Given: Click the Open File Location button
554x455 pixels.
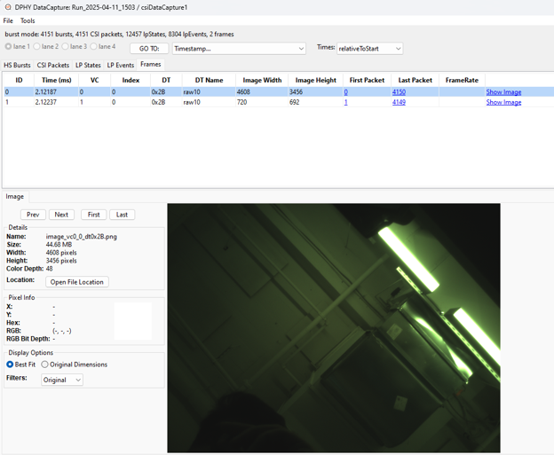Looking at the screenshot, I should [x=77, y=282].
